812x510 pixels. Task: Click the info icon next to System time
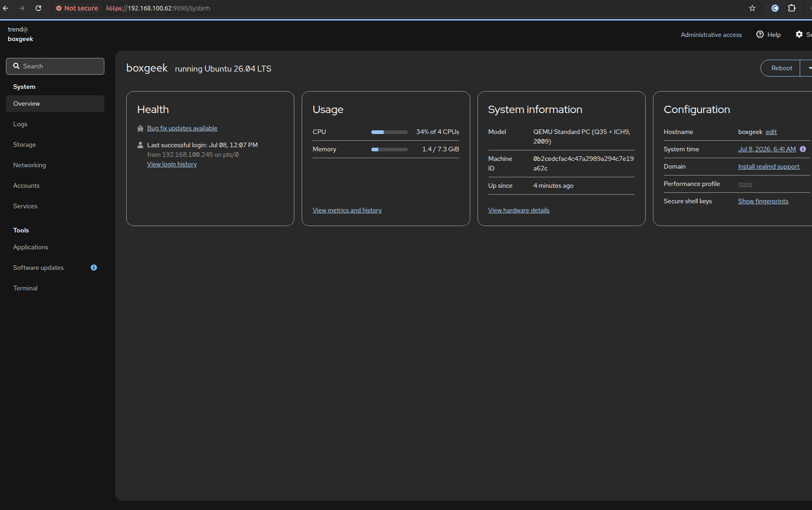803,149
